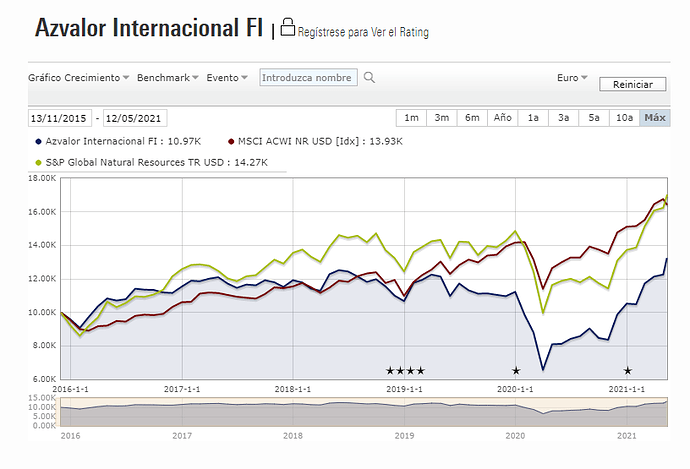Viewport: 690px width, 469px height.
Task: Select the 5a time range
Action: [x=594, y=118]
